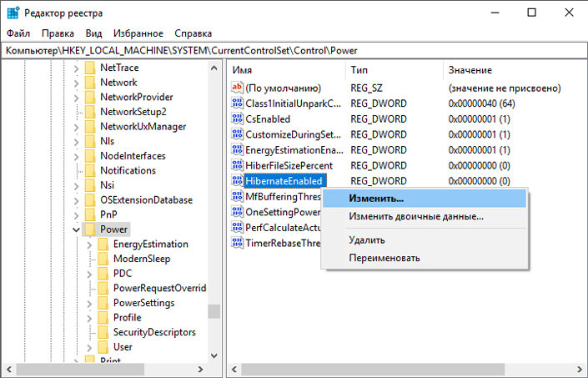Click values pane horizontal scrollbar right arrow

pos(580,370)
